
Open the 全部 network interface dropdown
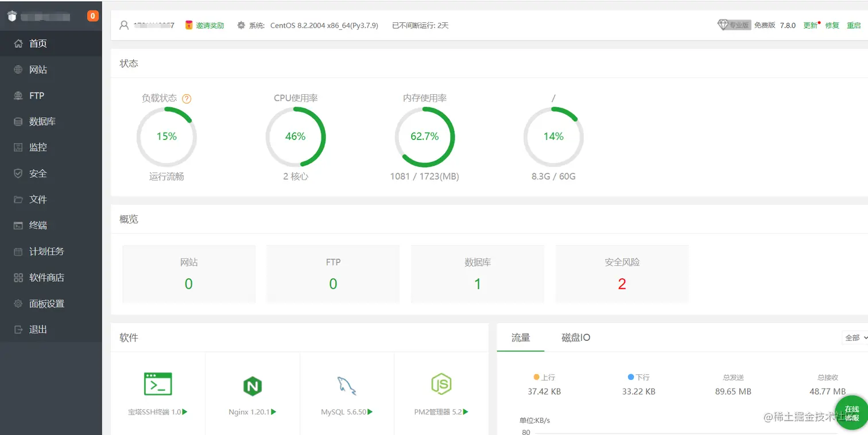pyautogui.click(x=855, y=338)
